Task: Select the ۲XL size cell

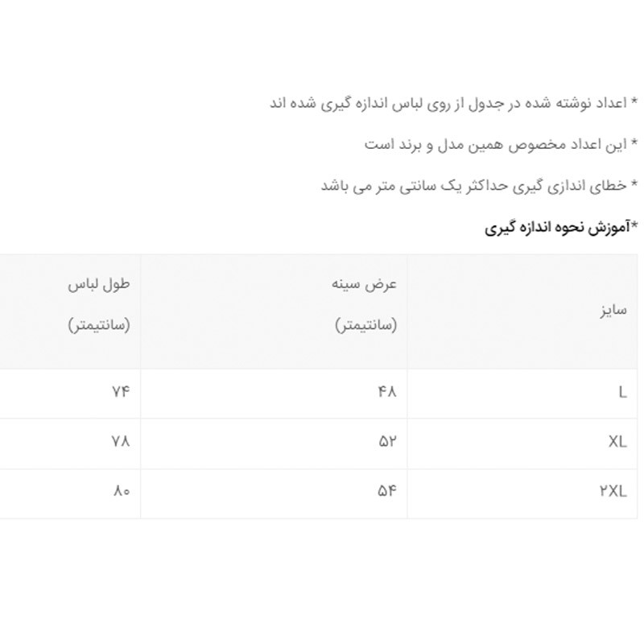Action: (613, 491)
